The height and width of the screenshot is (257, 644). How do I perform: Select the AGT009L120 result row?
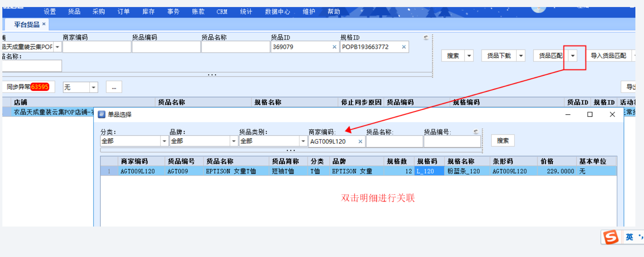coord(274,171)
